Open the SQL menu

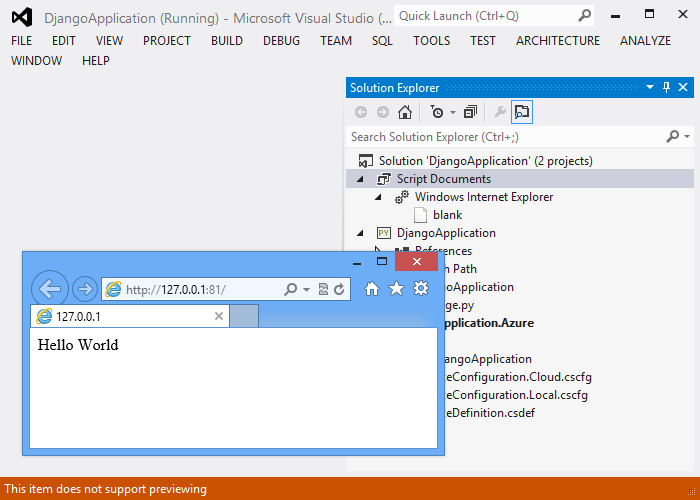[382, 41]
